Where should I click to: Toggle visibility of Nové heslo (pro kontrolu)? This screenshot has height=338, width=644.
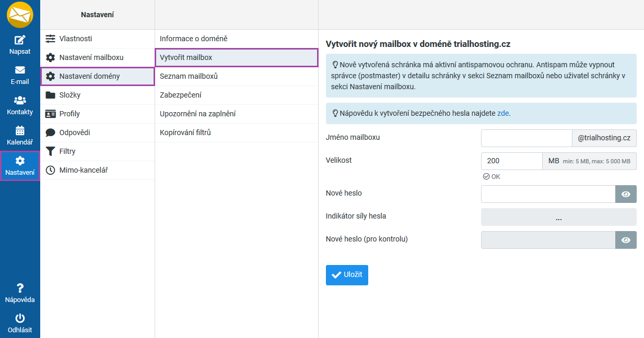pos(626,240)
